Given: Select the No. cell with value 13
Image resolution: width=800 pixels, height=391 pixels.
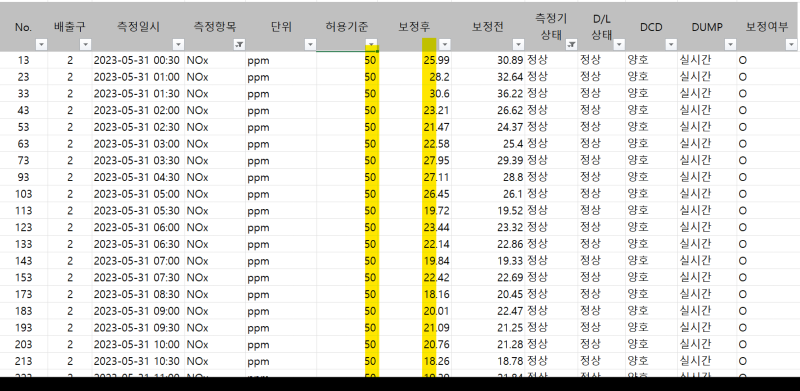Looking at the screenshot, I should pos(23,60).
